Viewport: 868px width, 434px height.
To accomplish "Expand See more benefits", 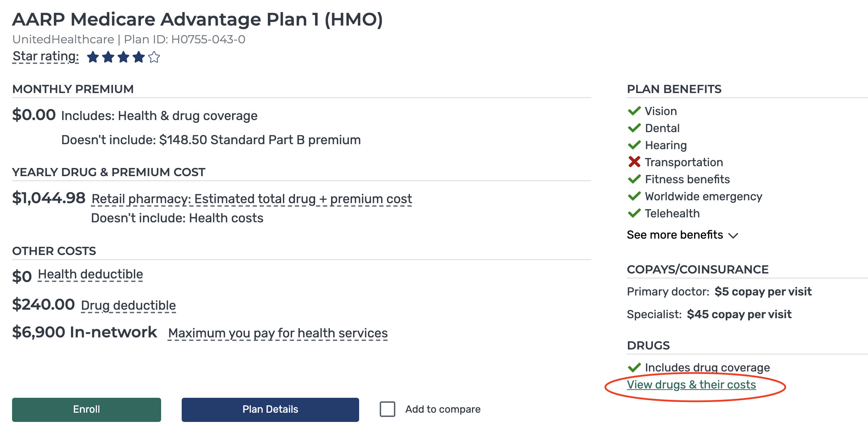I will [675, 235].
